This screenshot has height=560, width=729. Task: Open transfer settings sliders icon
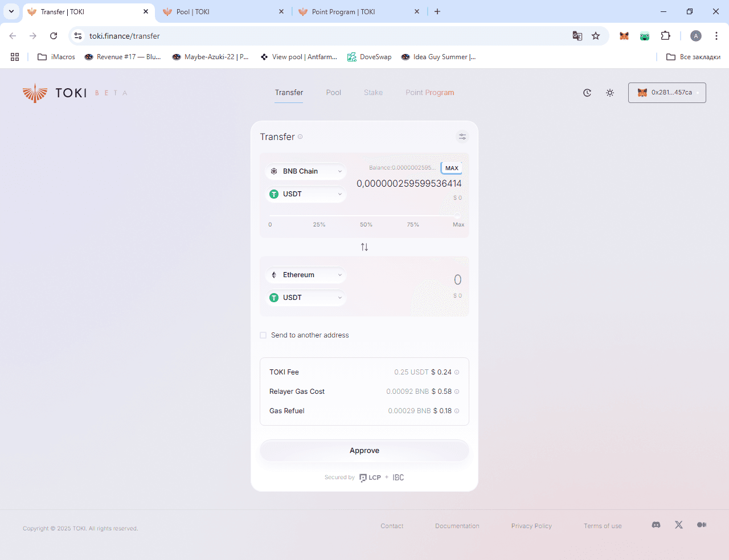(x=462, y=137)
